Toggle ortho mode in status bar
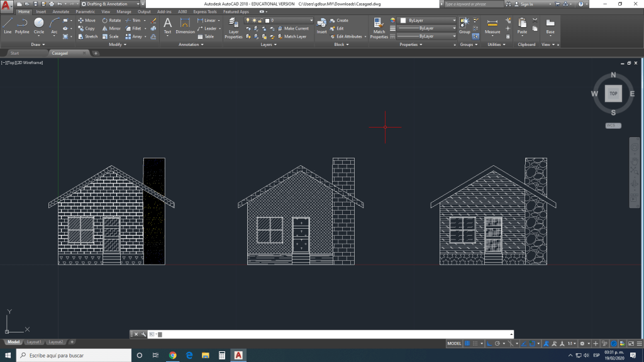This screenshot has width=644, height=362. tap(488, 344)
